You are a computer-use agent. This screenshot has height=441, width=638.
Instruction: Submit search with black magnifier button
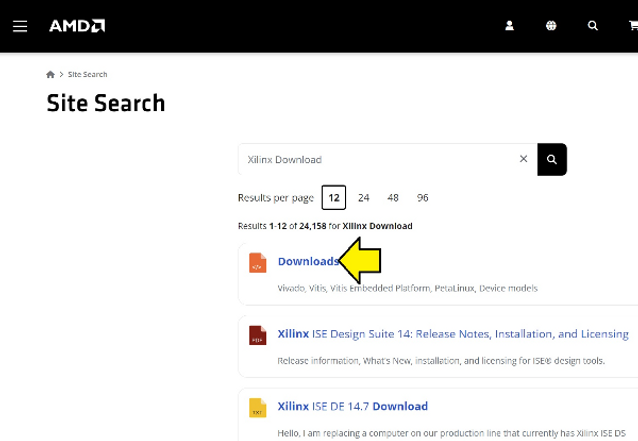tap(552, 159)
